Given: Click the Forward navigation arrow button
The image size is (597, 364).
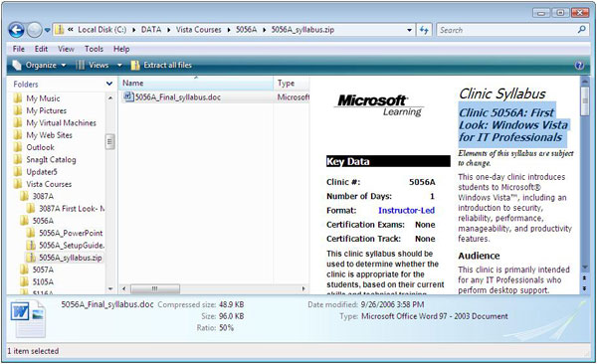Looking at the screenshot, I should [34, 30].
